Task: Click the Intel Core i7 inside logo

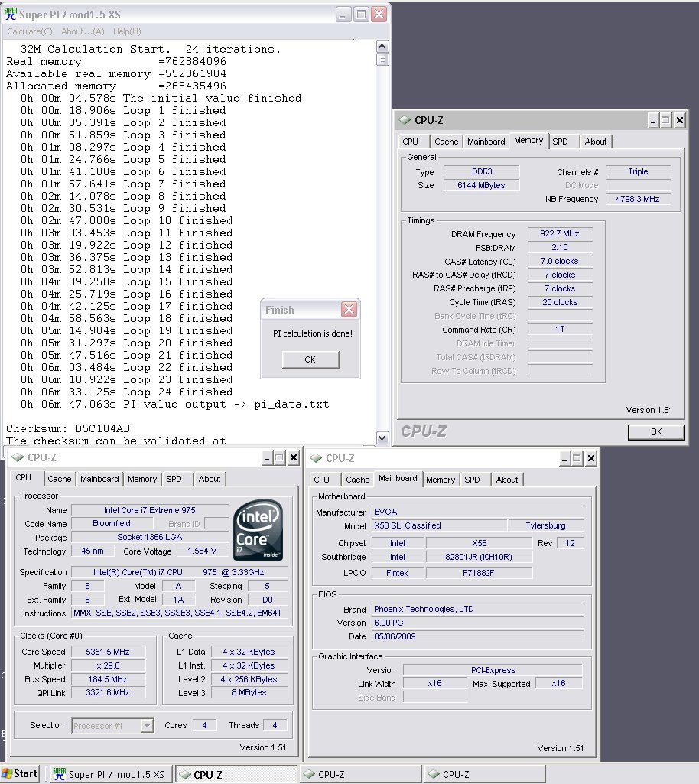Action: 258,529
